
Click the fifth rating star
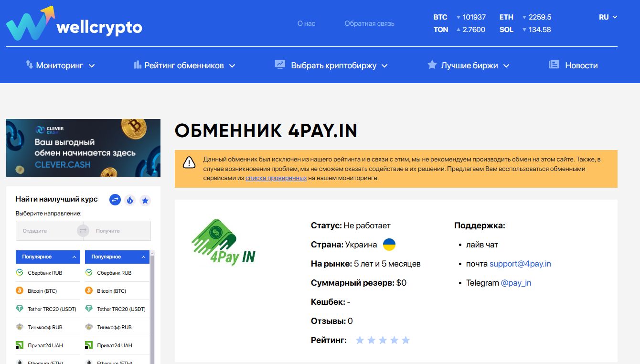(x=405, y=340)
